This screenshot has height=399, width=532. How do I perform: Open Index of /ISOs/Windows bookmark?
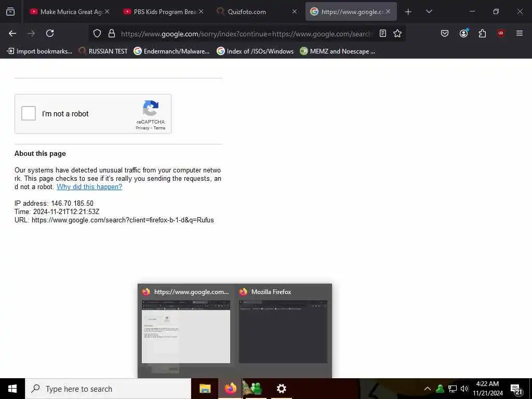tap(255, 51)
